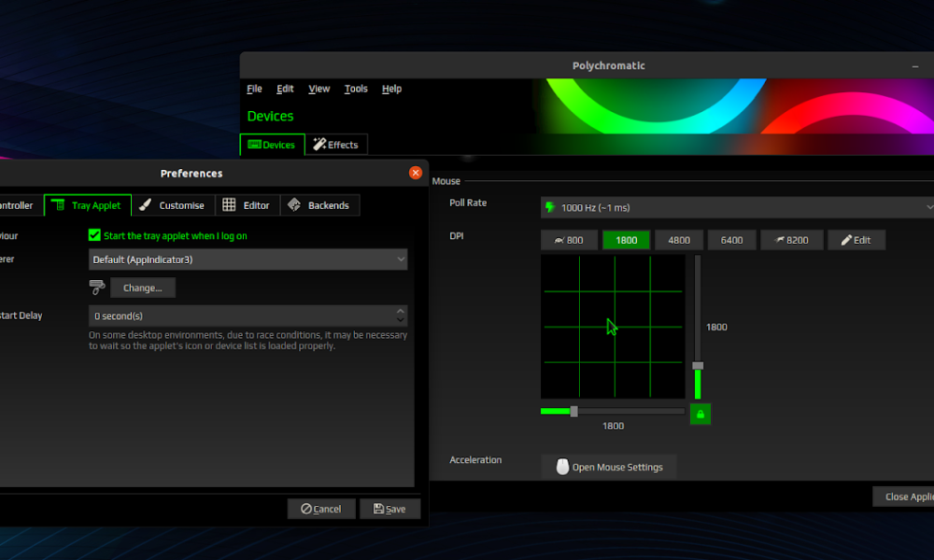Open the Tools menu

point(356,89)
